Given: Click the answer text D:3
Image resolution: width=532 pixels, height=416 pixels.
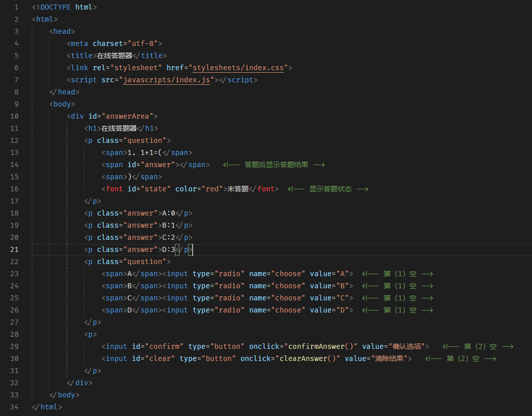Looking at the screenshot, I should pyautogui.click(x=168, y=249).
